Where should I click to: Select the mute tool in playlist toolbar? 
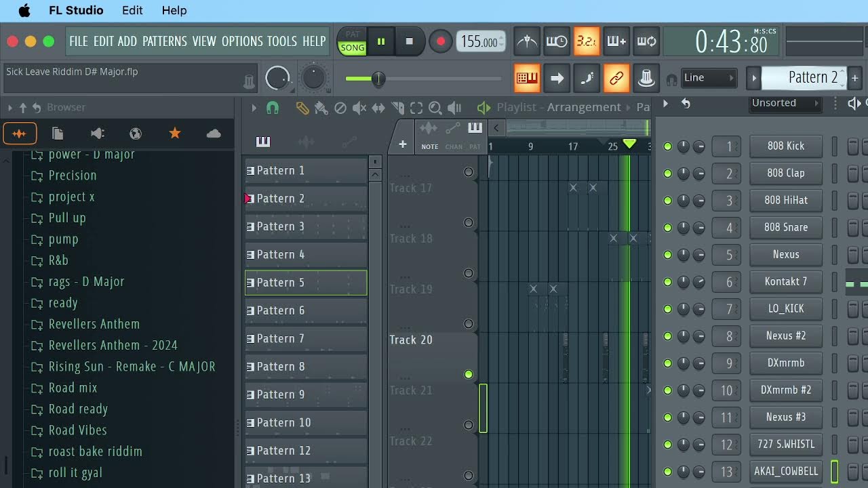point(359,108)
